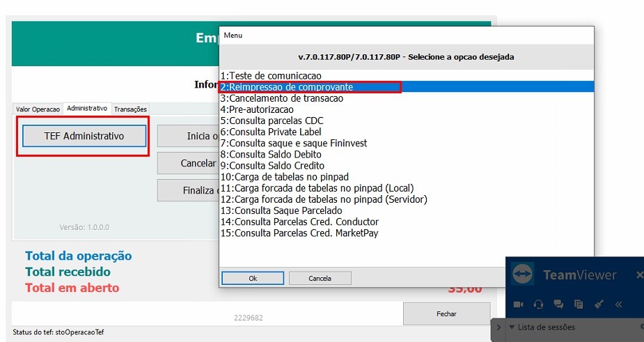This screenshot has width=644, height=342.
Task: Select 3:Cancelamento de transacao
Action: click(x=407, y=98)
